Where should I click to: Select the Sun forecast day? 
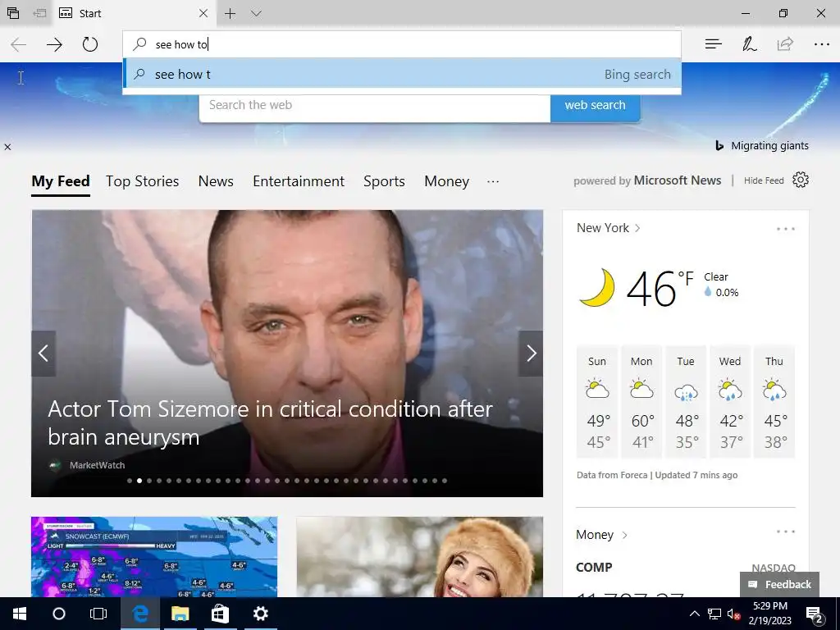coord(597,402)
